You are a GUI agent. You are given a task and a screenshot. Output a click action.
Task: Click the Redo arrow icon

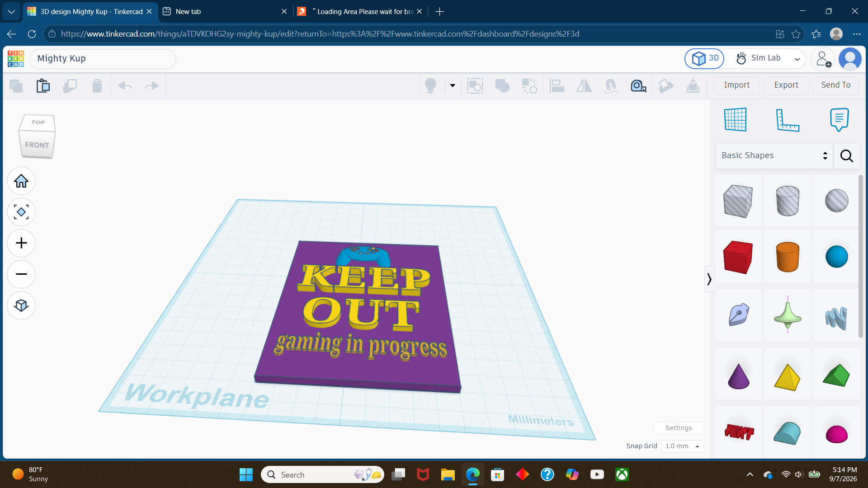151,85
